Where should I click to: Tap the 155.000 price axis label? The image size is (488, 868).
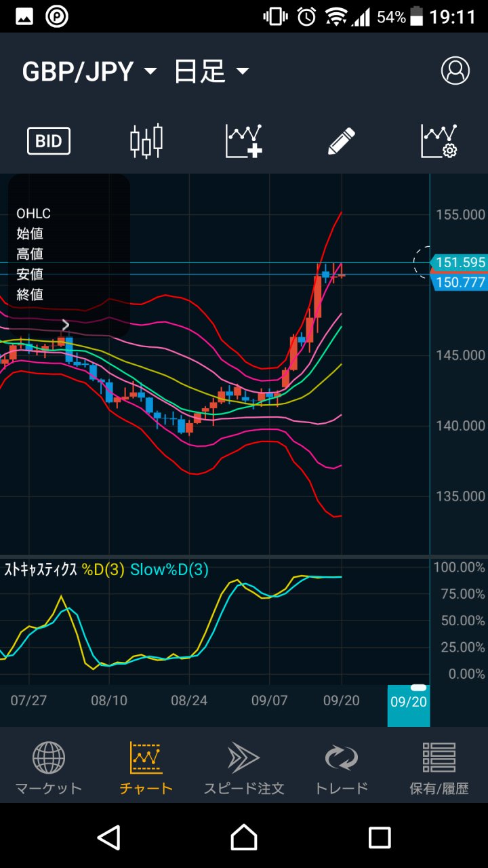[x=460, y=214]
